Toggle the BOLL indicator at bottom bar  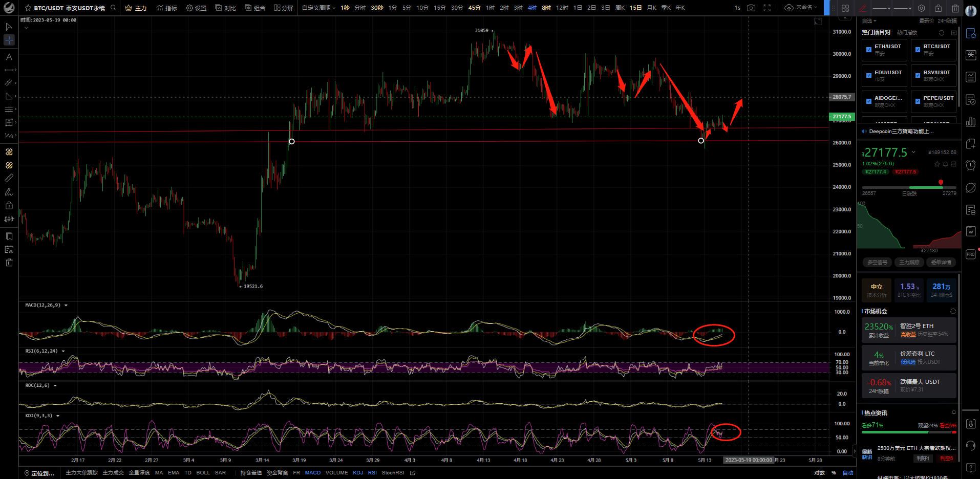pyautogui.click(x=203, y=473)
